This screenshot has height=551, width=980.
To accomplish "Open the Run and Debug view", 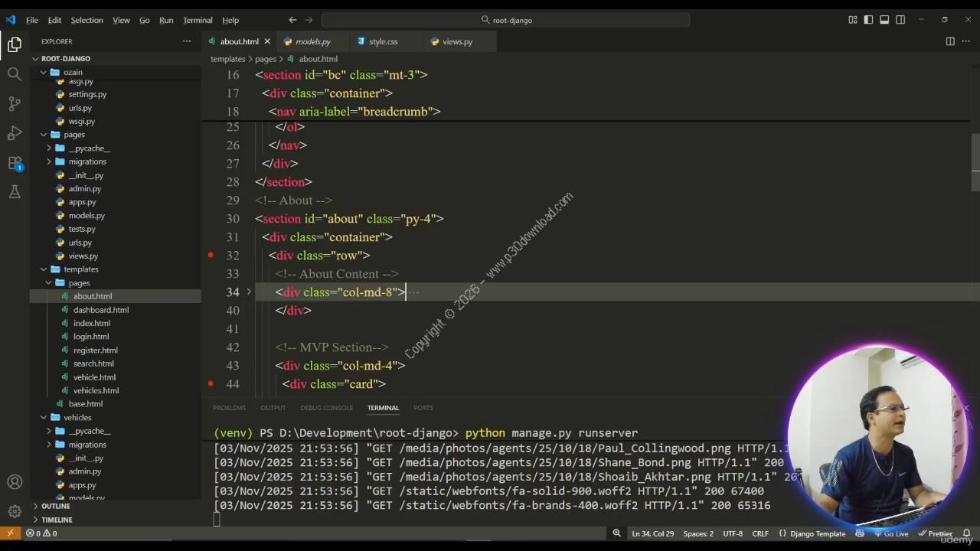I will pyautogui.click(x=15, y=133).
